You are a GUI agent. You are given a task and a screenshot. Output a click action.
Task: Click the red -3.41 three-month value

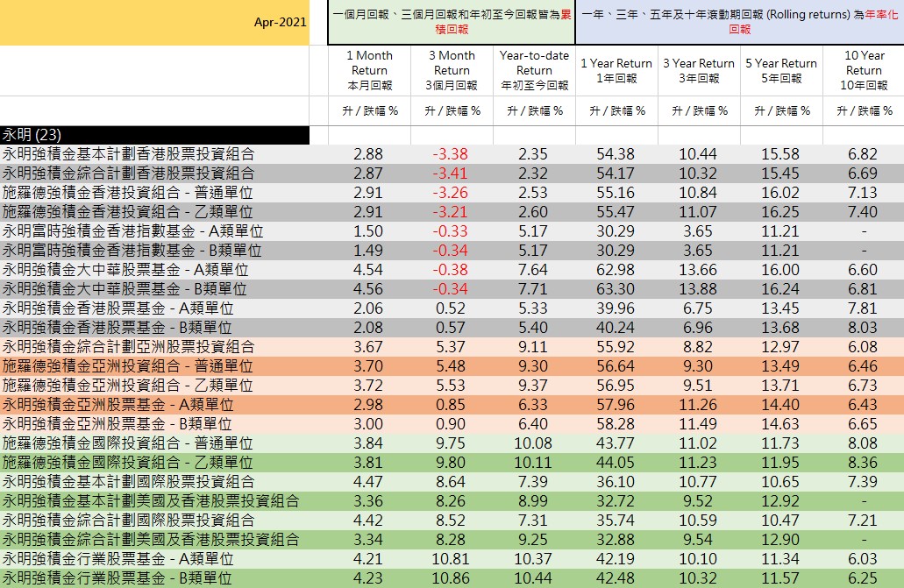[x=451, y=174]
